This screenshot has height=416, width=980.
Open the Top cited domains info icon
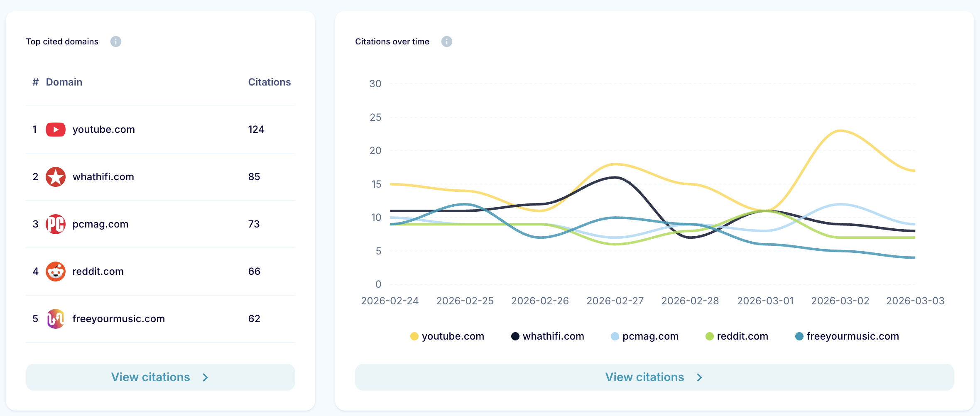[x=115, y=42]
